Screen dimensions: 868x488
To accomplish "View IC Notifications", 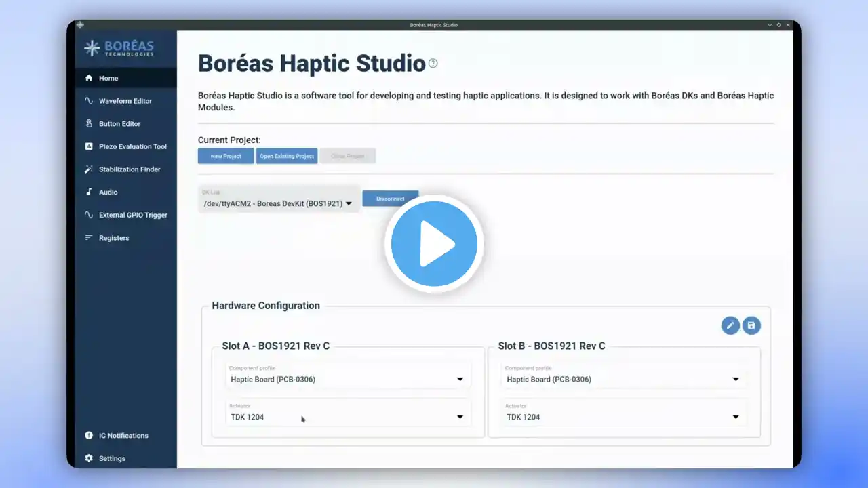I will (x=126, y=436).
